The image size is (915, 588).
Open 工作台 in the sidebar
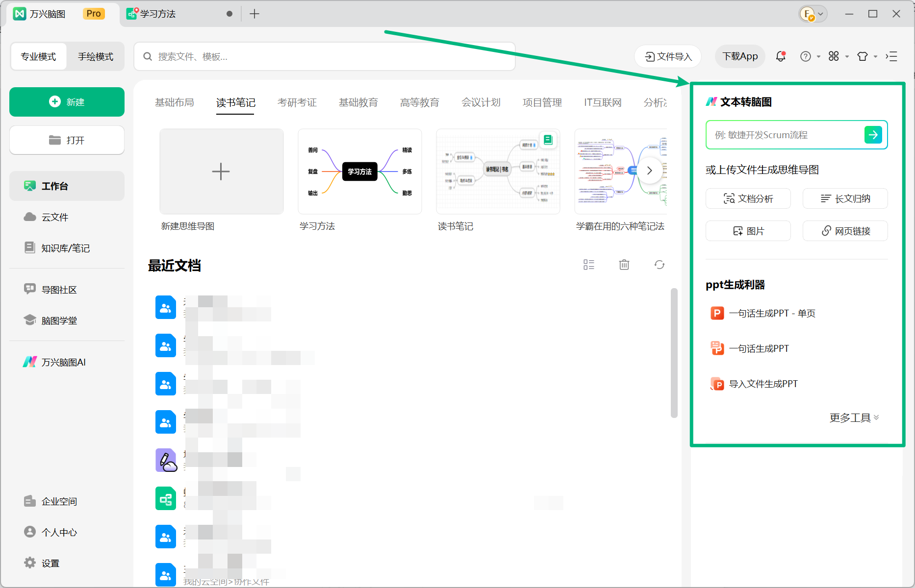coord(67,186)
